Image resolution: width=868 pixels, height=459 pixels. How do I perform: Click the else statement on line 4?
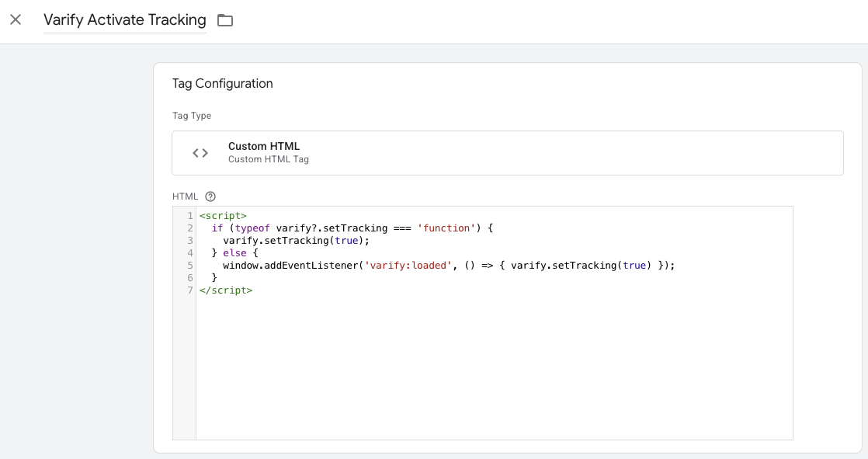point(241,253)
